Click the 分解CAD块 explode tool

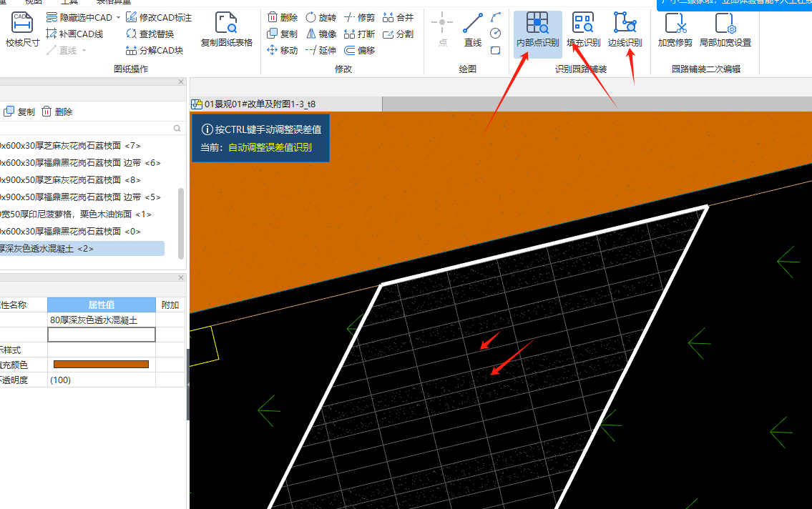(155, 51)
